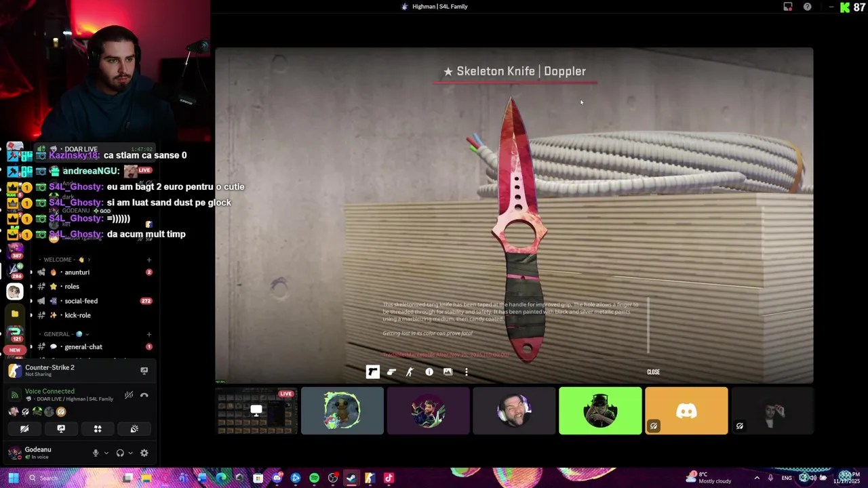Select the dog avatar server icon

15,291
